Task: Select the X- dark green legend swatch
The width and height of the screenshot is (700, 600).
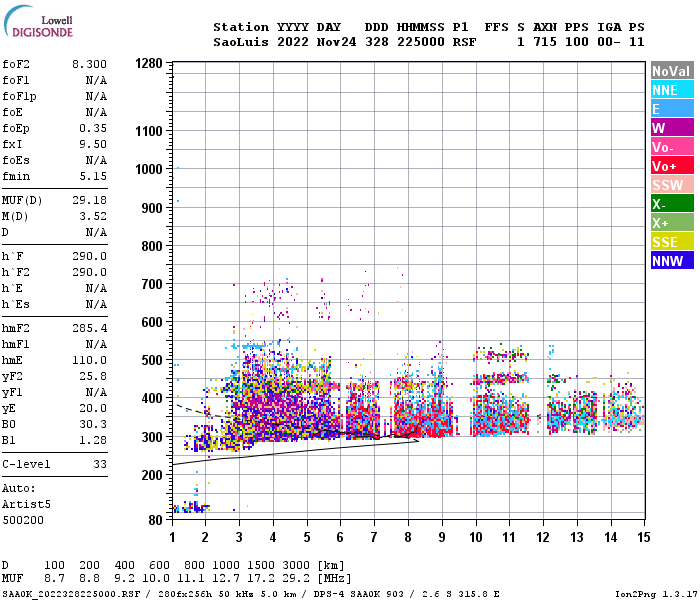Action: (x=672, y=204)
